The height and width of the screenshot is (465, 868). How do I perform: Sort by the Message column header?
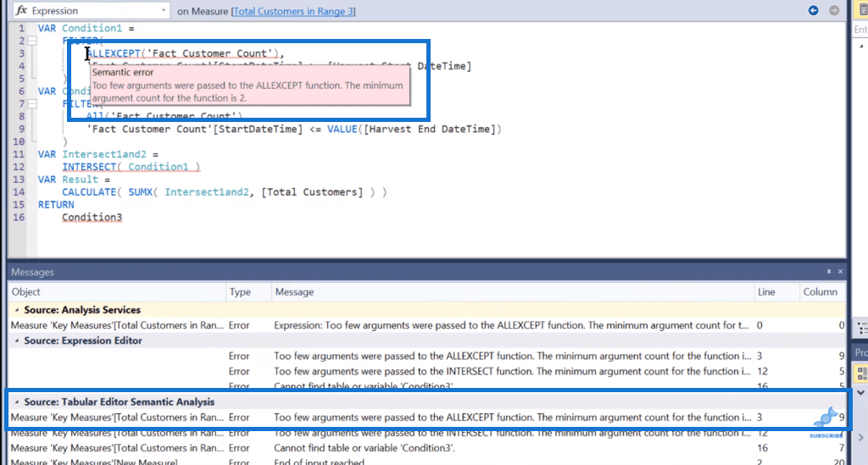click(x=513, y=292)
